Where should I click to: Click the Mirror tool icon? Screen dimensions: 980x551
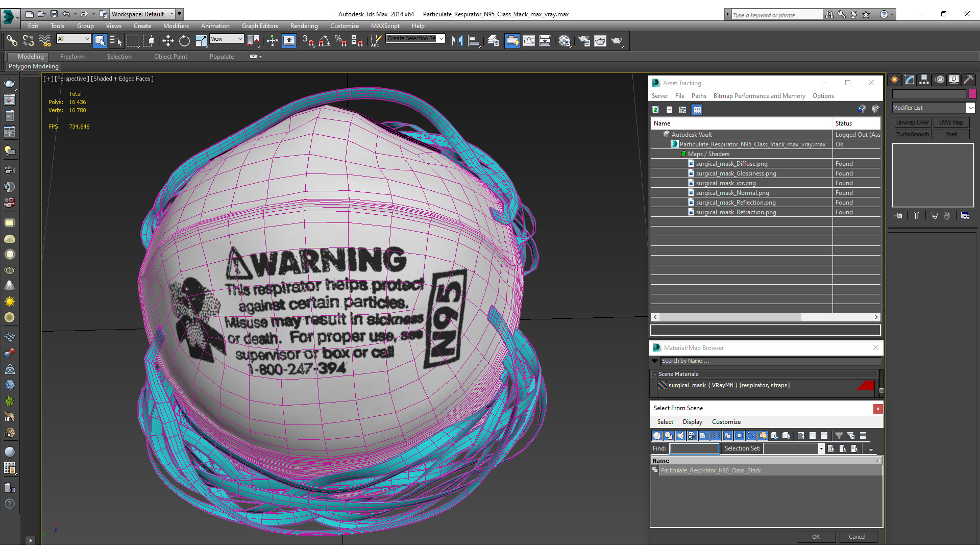pos(457,41)
